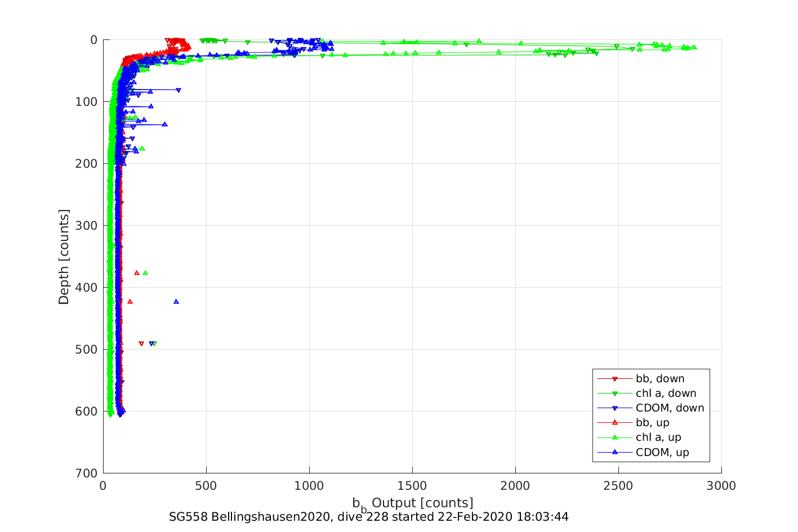Click the 'chl a, up' legend entry
This screenshot has height=532, width=798.
point(639,437)
